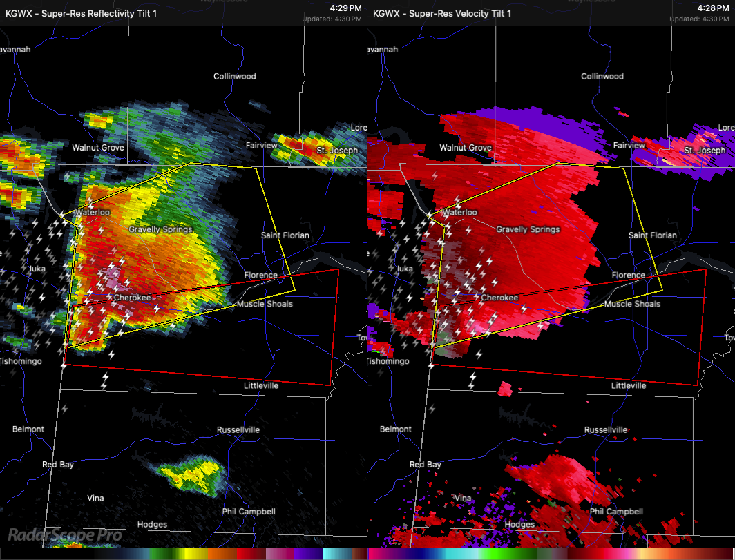The width and height of the screenshot is (735, 560).
Task: Select the Updated 4:30 PM text in velocity panel
Action: click(699, 19)
